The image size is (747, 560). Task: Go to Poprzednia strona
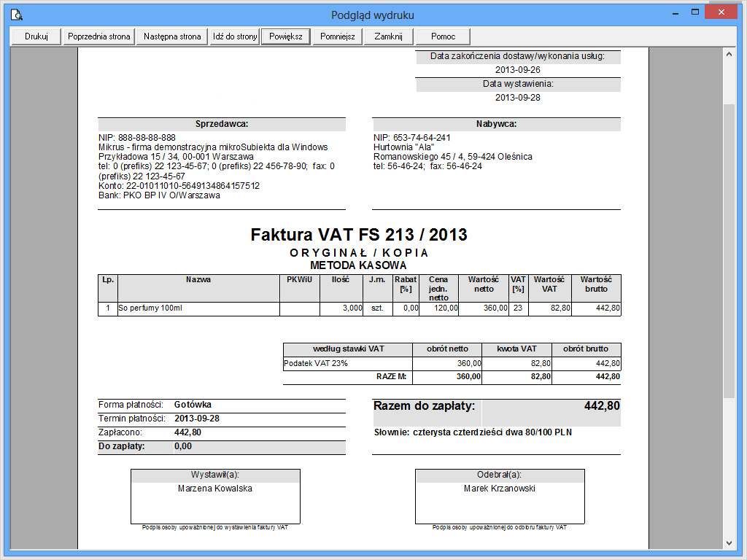(x=98, y=36)
